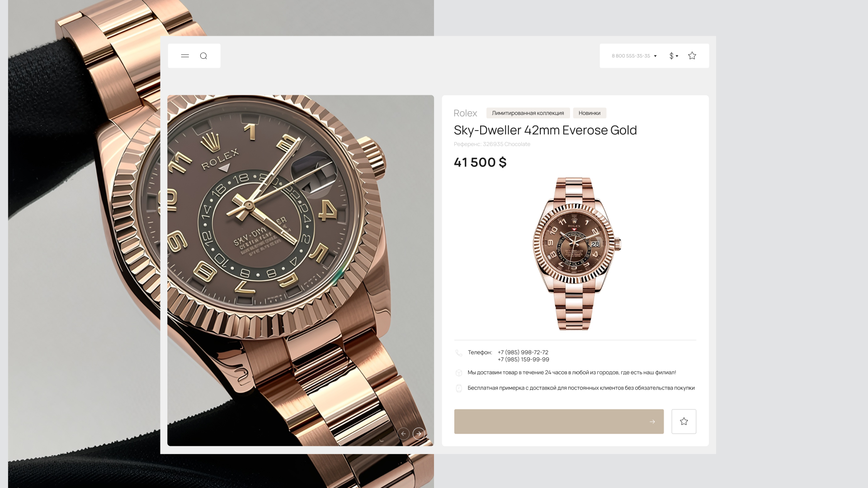This screenshot has height=488, width=868.
Task: Click the search magnifier icon
Action: 203,56
